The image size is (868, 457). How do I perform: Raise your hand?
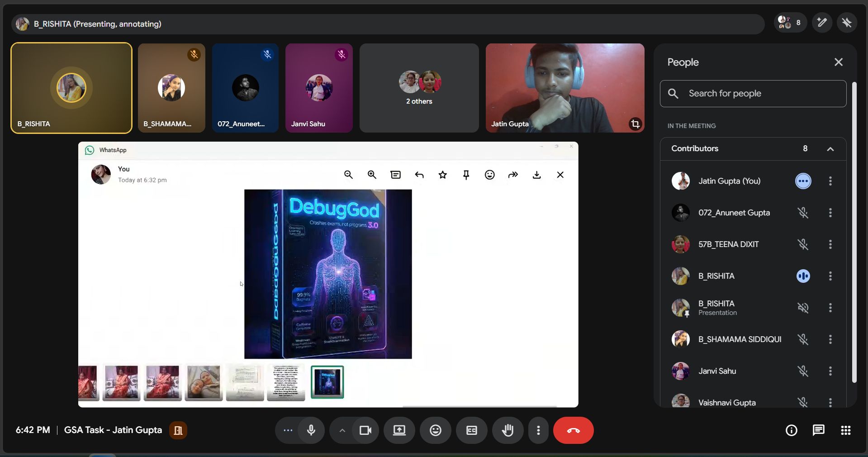[x=508, y=430]
